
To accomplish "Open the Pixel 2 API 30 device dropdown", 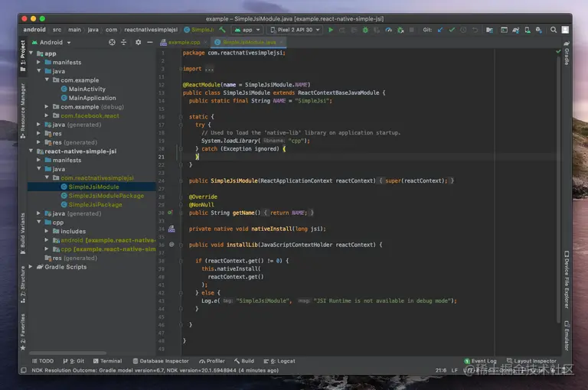I will point(295,30).
